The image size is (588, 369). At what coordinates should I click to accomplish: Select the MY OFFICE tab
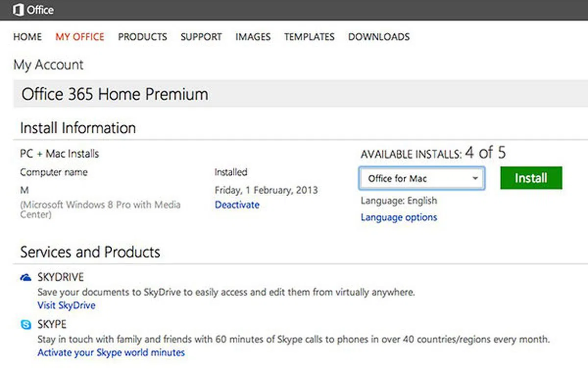[80, 37]
